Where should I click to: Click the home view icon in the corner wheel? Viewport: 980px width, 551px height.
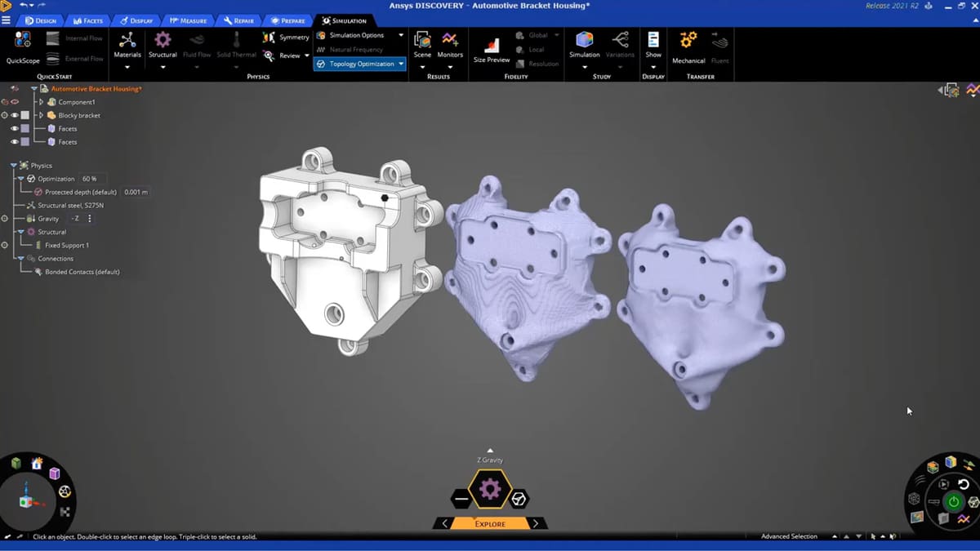(x=37, y=463)
